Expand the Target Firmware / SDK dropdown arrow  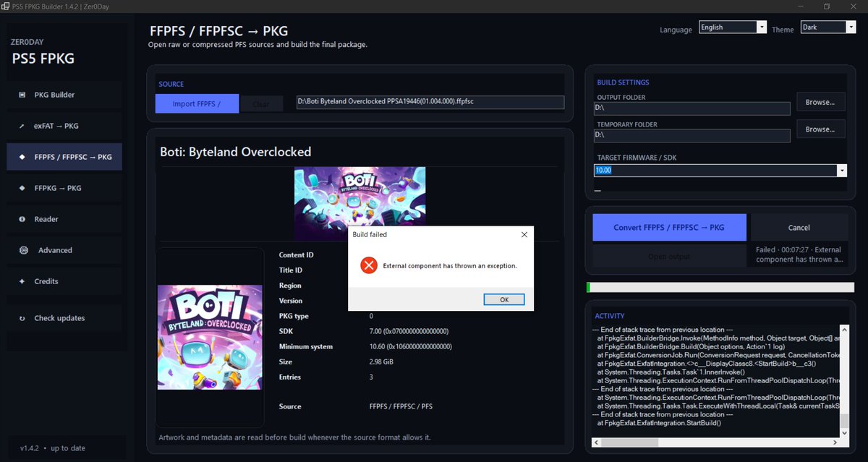click(x=841, y=170)
